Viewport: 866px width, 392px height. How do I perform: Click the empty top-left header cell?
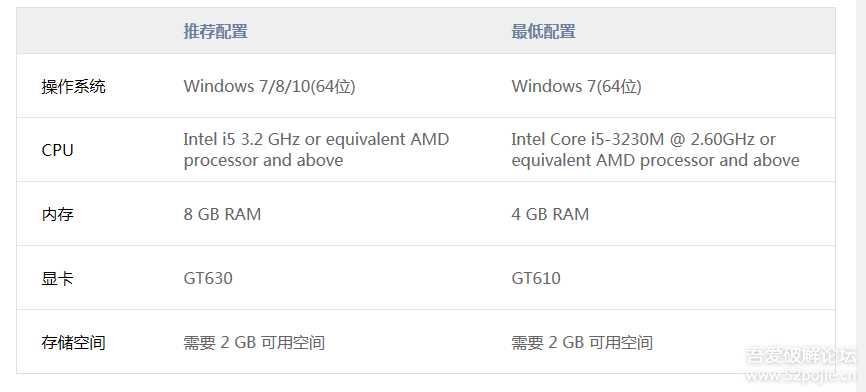94,31
